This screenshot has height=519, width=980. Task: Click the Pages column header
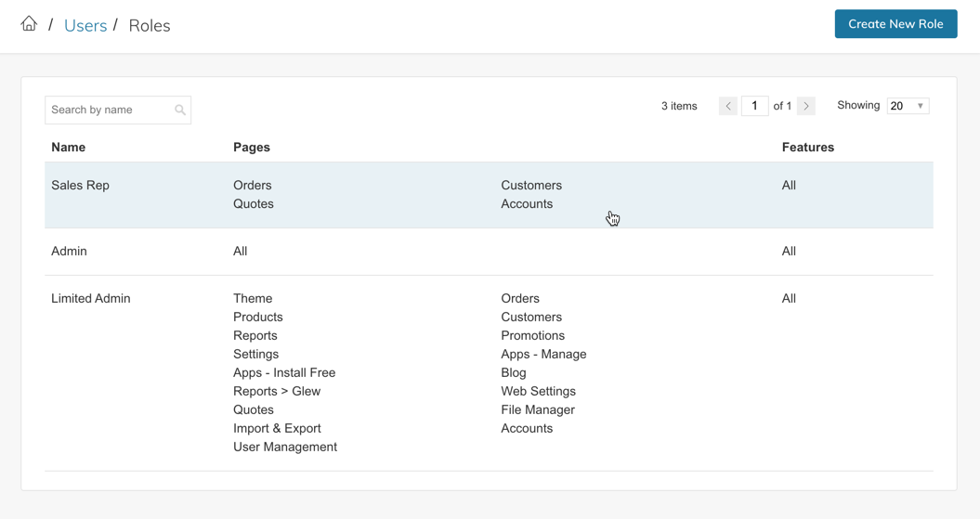pos(252,148)
